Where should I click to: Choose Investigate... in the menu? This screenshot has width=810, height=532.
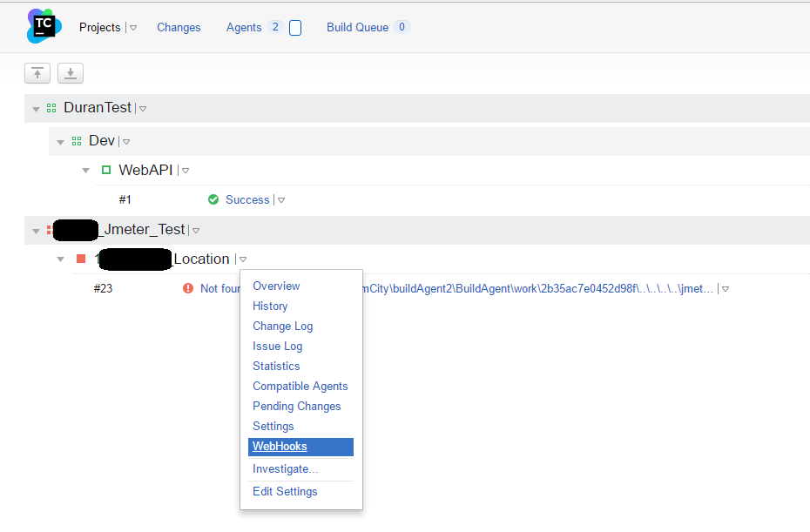[x=285, y=469]
